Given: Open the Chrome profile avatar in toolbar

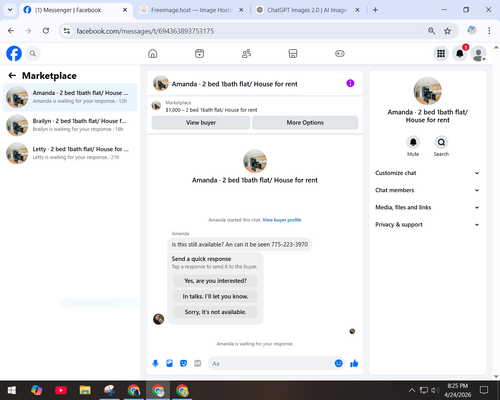Looking at the screenshot, I should coord(471,30).
